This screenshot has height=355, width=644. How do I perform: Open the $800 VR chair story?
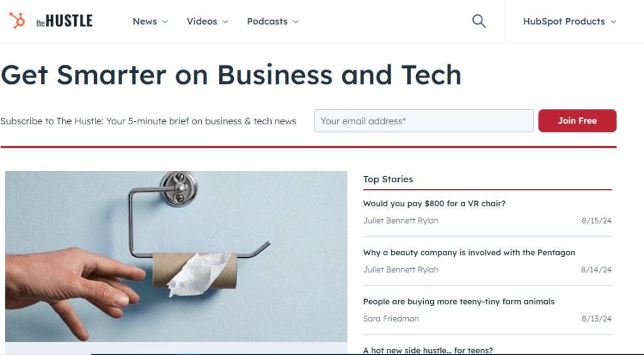point(434,204)
